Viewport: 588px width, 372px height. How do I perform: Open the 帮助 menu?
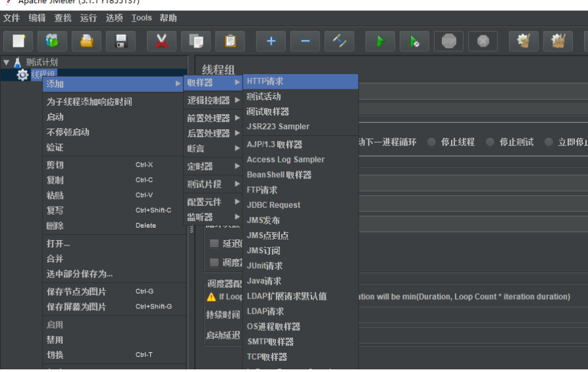pos(168,18)
